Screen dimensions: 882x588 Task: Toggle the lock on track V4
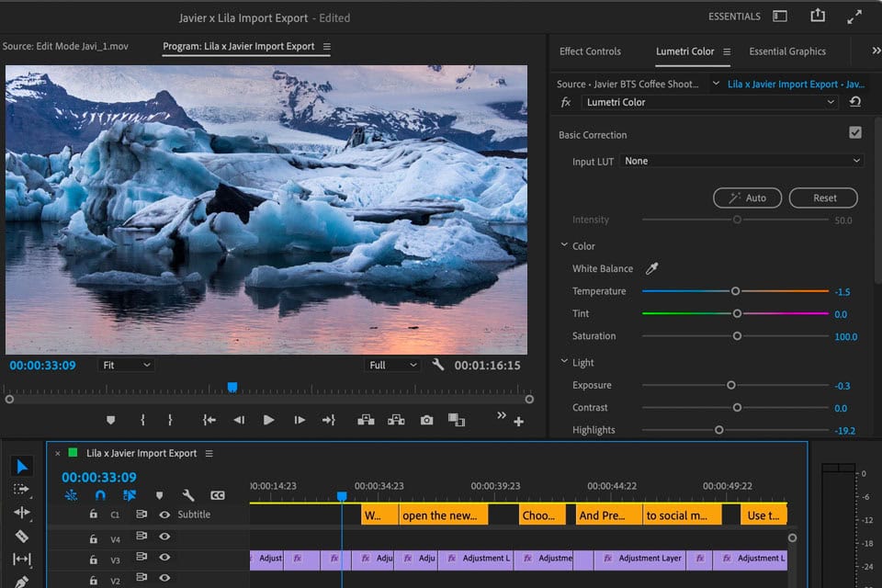pyautogui.click(x=93, y=538)
